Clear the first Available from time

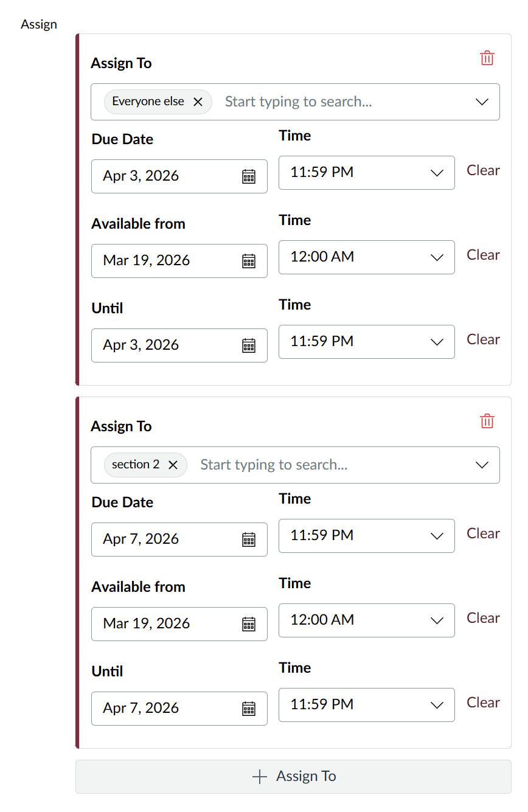(x=482, y=255)
